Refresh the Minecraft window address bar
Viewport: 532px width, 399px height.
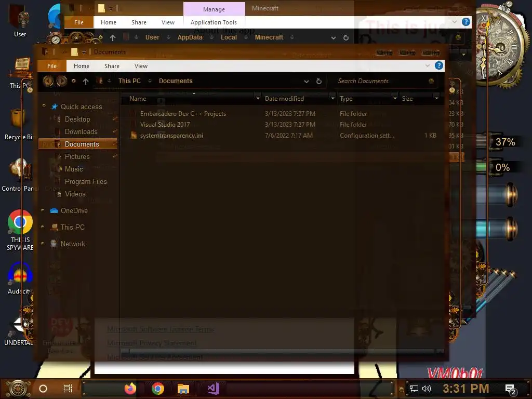pyautogui.click(x=345, y=37)
